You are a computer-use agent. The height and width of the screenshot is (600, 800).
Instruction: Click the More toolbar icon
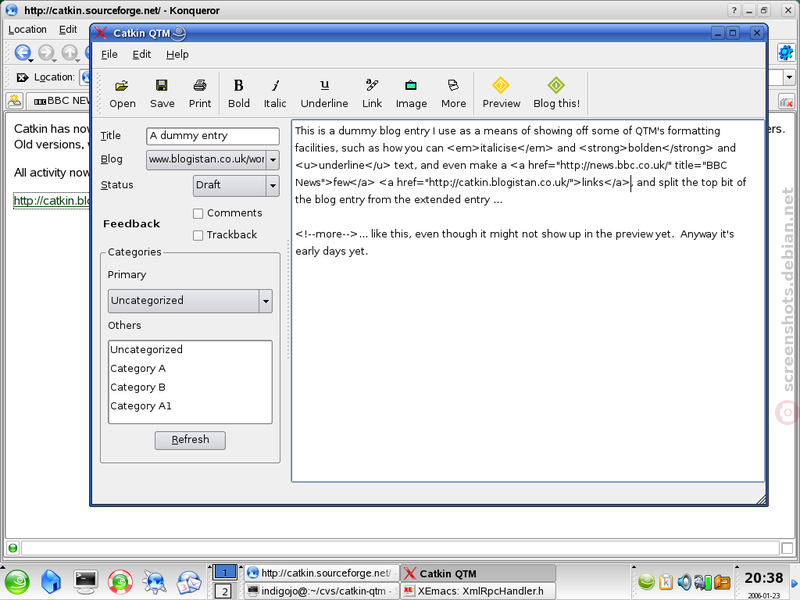point(453,85)
